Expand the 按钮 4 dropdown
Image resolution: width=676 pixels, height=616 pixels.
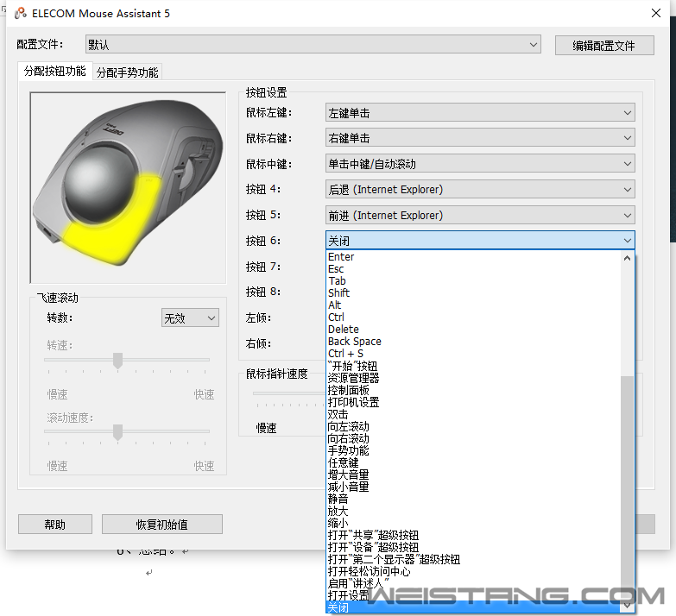(480, 190)
